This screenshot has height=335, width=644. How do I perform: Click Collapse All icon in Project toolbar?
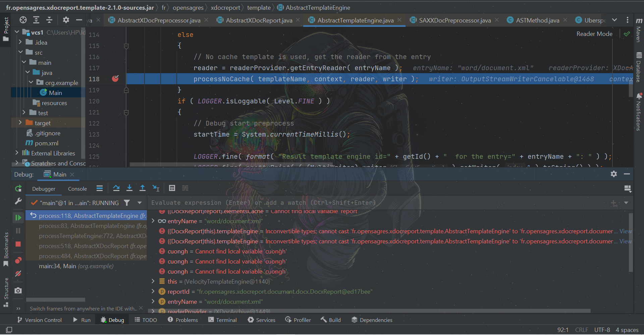coord(49,20)
